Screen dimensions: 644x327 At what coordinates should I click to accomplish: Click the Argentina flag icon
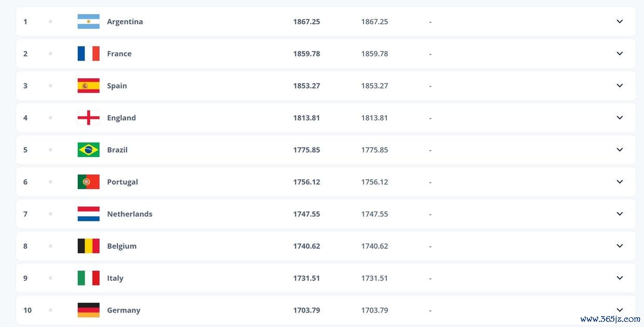tap(88, 21)
